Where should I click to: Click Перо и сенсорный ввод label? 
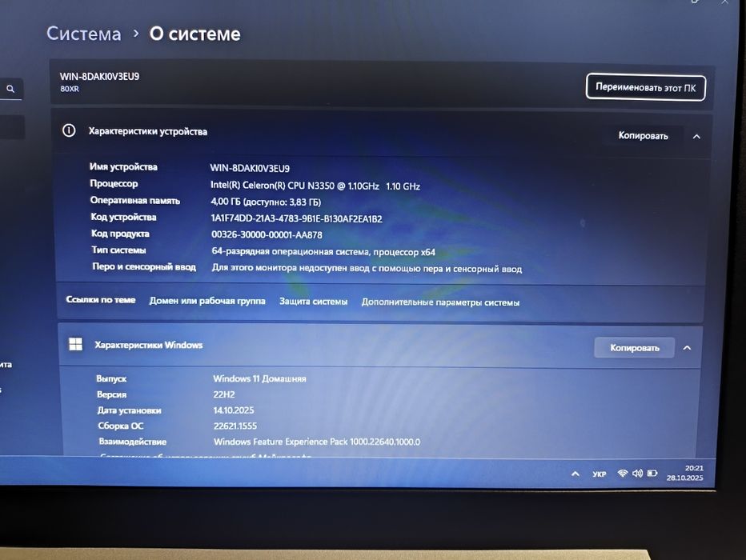click(144, 266)
